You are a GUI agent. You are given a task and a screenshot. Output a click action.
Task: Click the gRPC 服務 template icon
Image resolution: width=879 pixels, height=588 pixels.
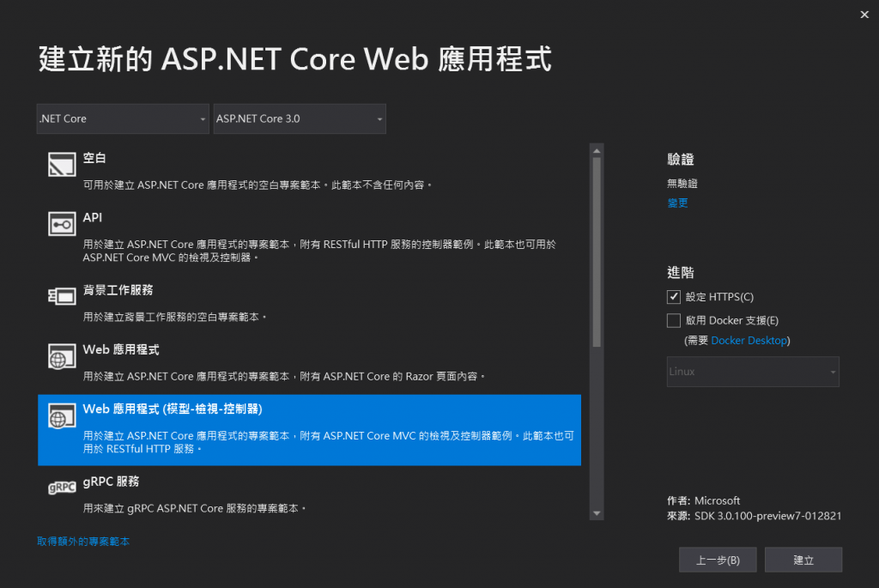coord(62,488)
